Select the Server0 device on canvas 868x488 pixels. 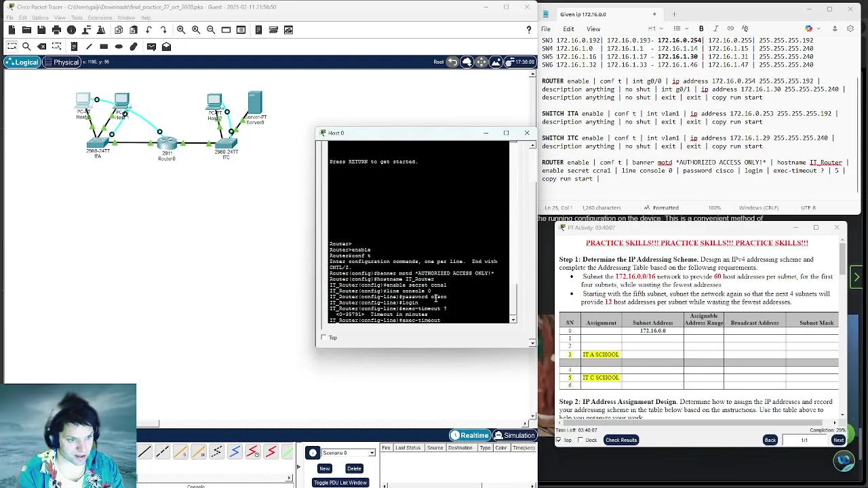tap(255, 103)
